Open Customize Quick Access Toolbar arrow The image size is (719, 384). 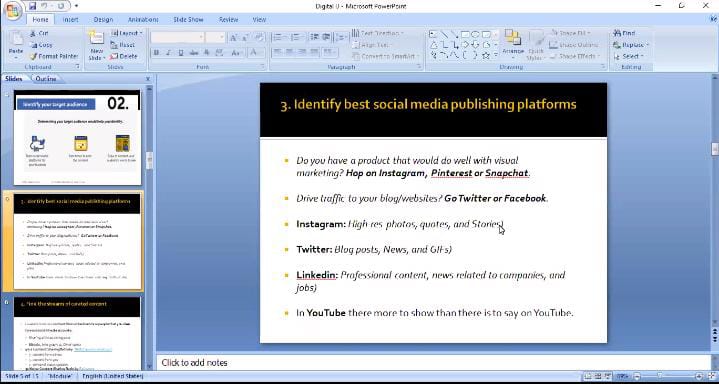tap(76, 6)
